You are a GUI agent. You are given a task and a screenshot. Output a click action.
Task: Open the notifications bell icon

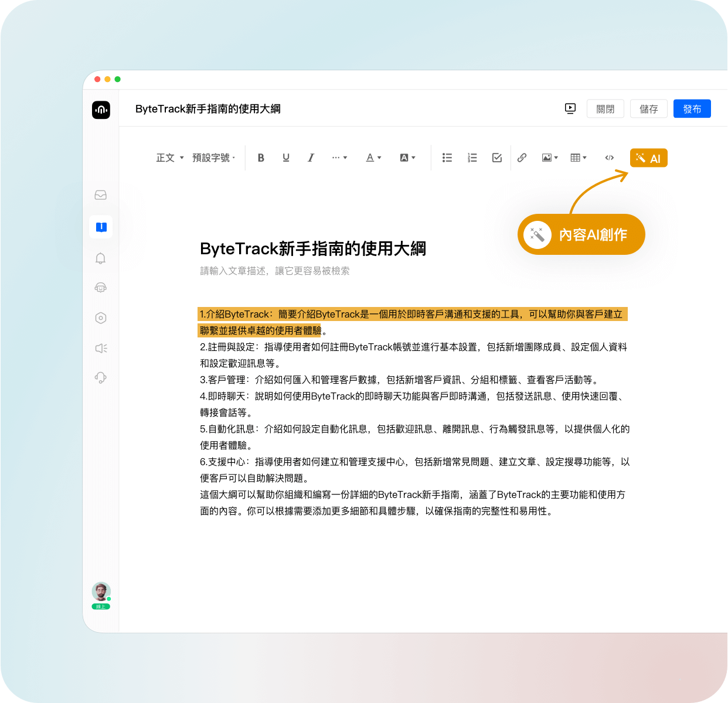point(101,258)
